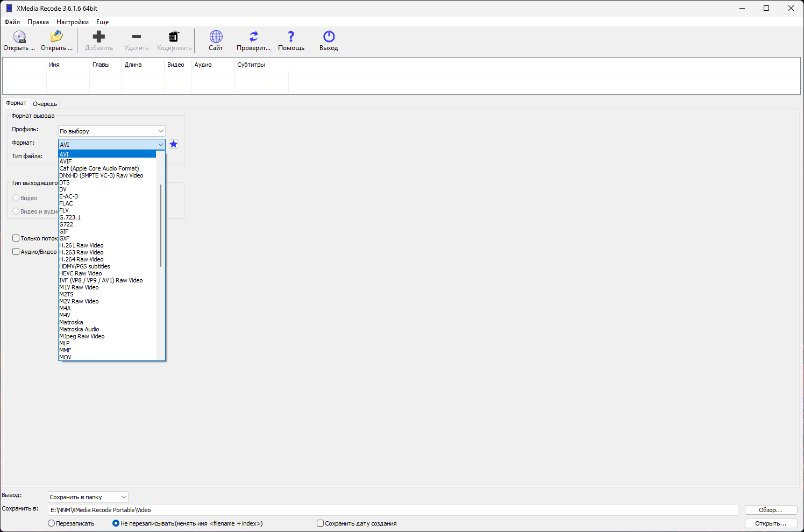
Task: Open the Файл menu
Action: point(12,22)
